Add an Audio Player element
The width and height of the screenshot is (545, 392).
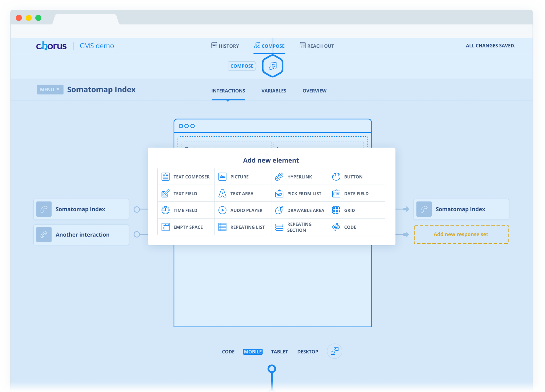click(x=242, y=210)
